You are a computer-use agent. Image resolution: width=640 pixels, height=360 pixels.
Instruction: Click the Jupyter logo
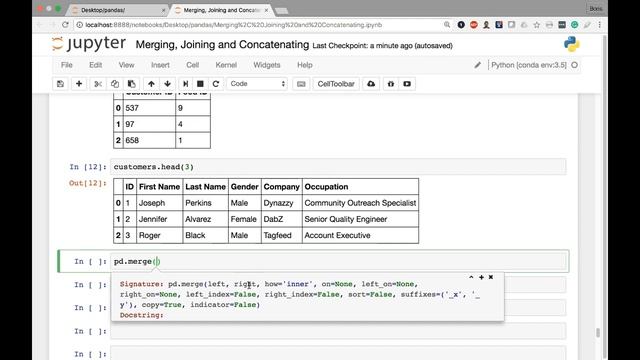89,43
